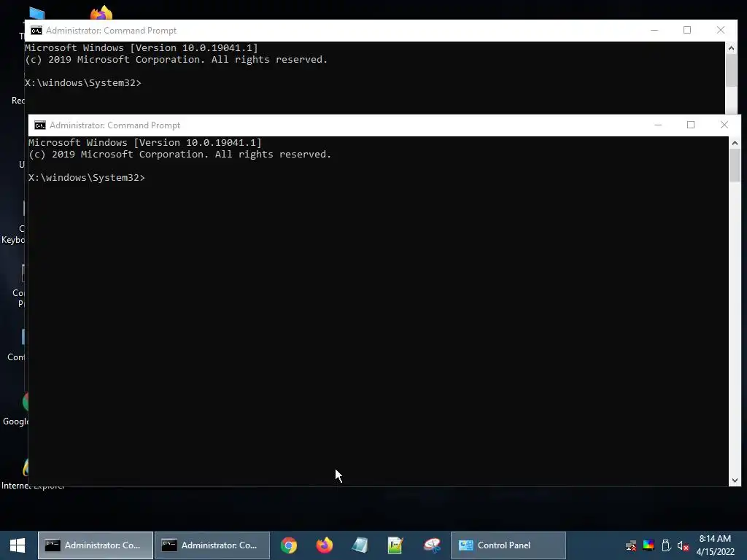Click the colorful display tray icon
This screenshot has height=560, width=747.
(x=649, y=545)
